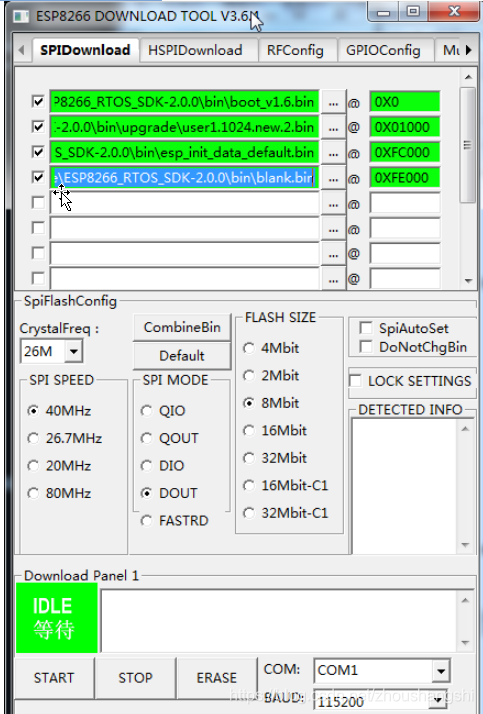This screenshot has width=483, height=714.
Task: Click START to begin download
Action: pos(54,678)
